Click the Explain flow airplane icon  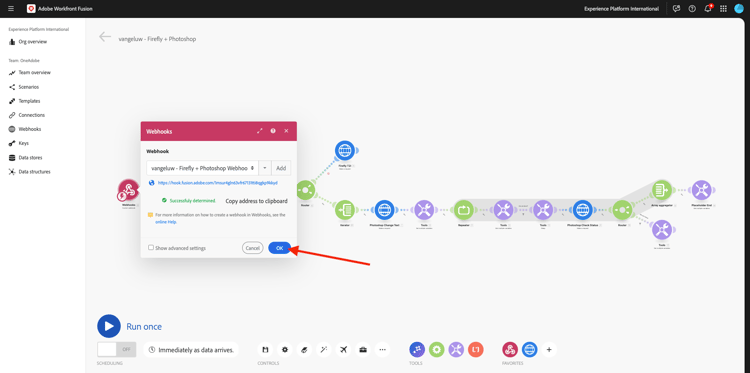coord(343,350)
